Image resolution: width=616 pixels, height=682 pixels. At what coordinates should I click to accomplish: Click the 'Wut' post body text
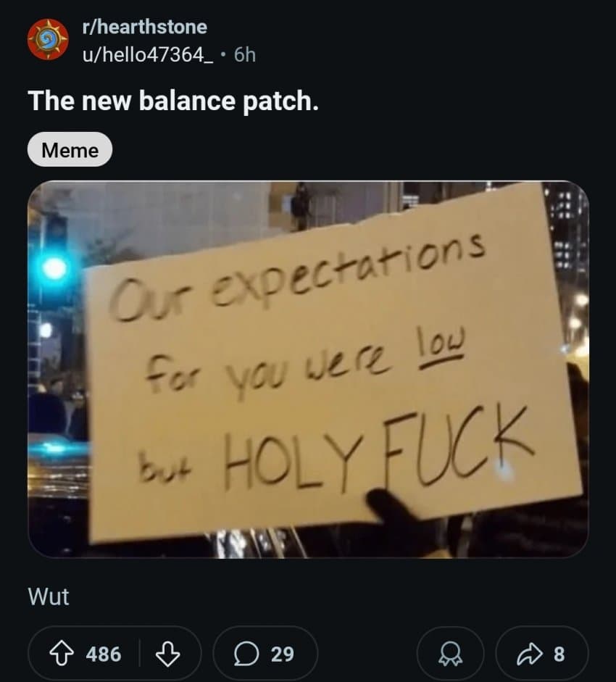49,596
